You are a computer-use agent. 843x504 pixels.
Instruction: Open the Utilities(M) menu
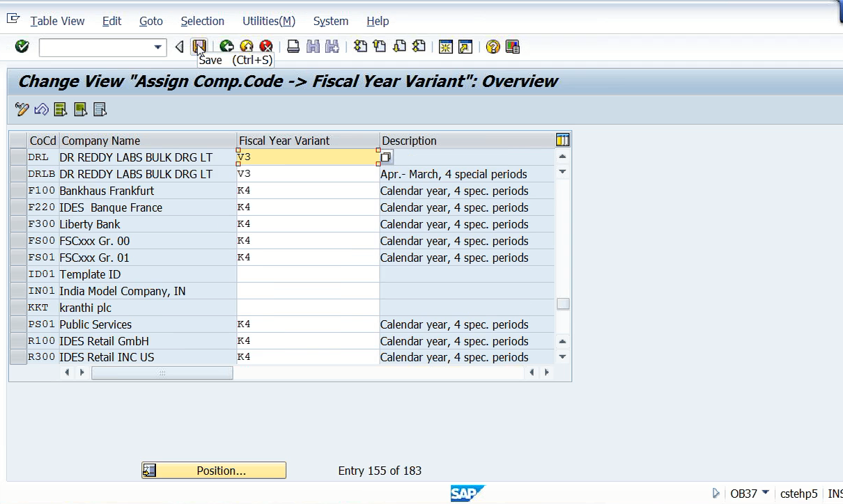pos(269,21)
